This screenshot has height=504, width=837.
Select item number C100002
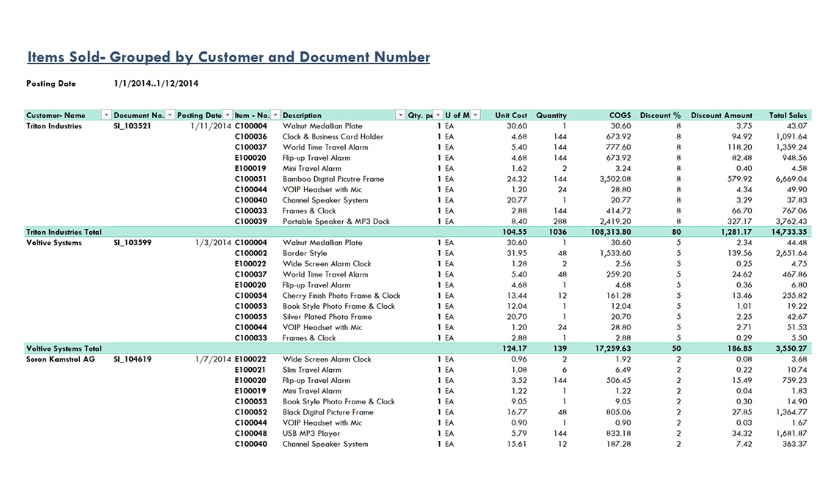coord(251,253)
